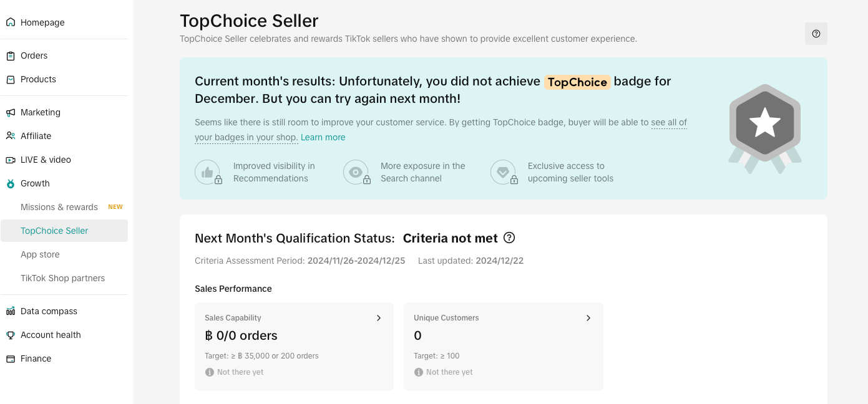Open TikTok Shop partners page
868x404 pixels.
62,278
